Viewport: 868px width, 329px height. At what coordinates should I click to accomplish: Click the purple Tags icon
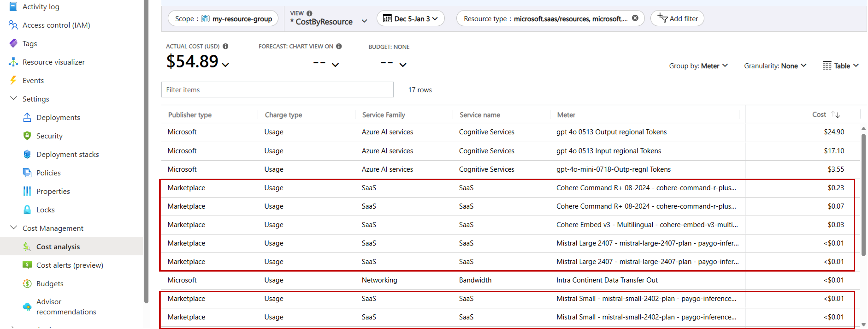pos(13,43)
